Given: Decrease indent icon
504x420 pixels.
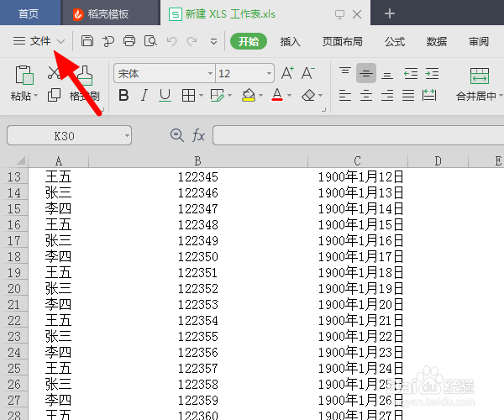Looking at the screenshot, I should tap(411, 74).
